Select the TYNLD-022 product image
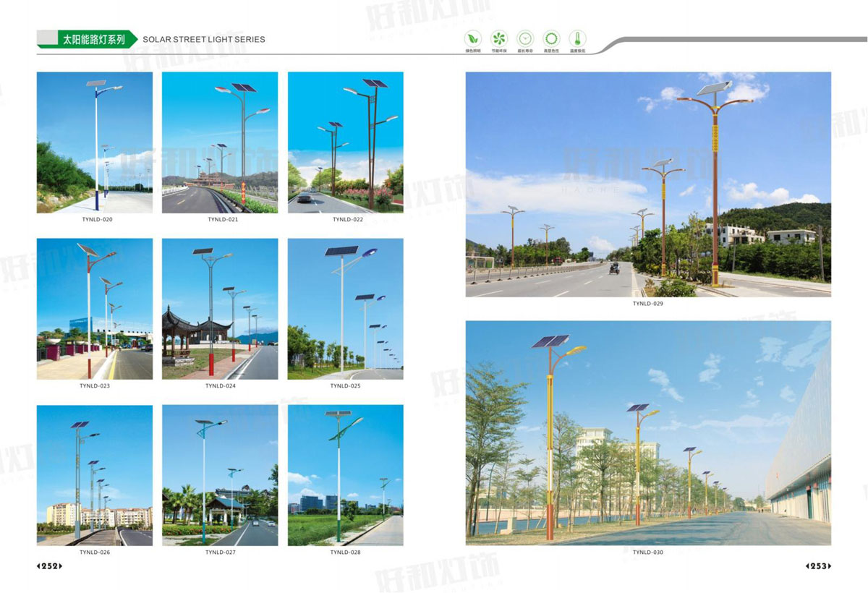This screenshot has height=593, width=868. (346, 142)
